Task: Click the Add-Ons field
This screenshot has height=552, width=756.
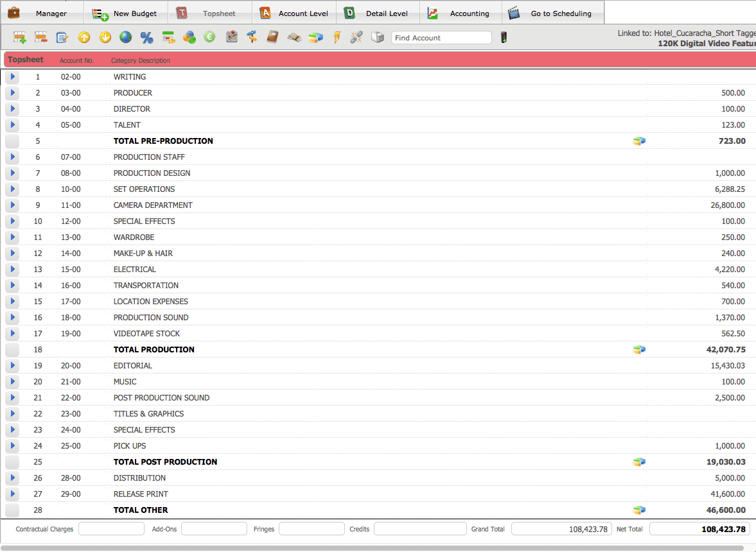Action: (214, 529)
